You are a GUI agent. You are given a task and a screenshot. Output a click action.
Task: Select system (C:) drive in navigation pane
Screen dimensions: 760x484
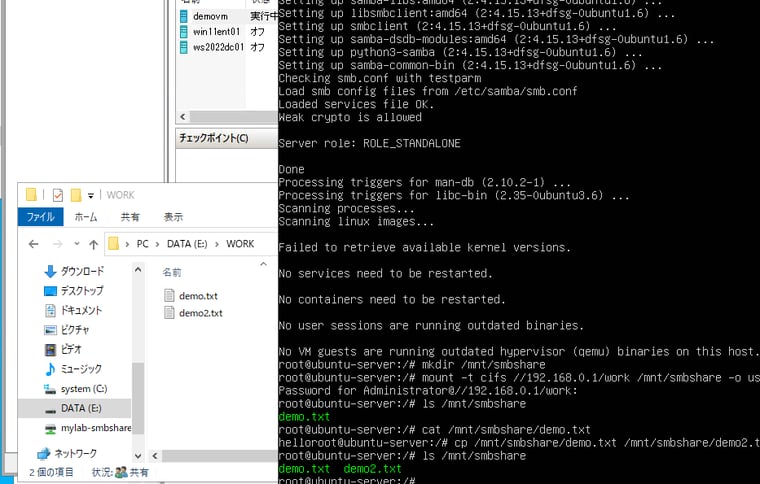coord(76,389)
